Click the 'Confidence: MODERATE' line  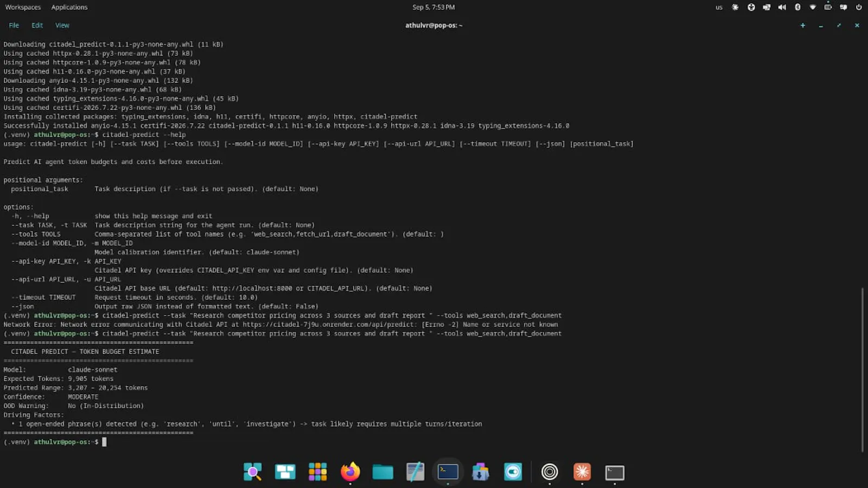51,397
